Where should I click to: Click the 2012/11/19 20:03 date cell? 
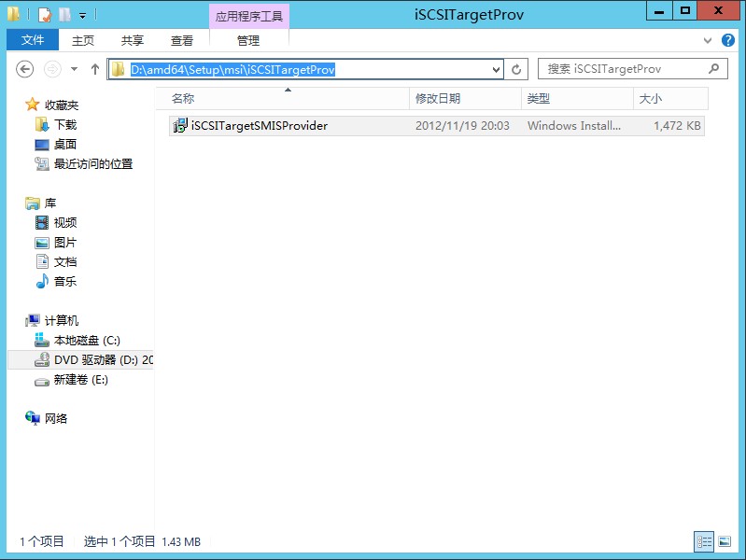[x=462, y=126]
